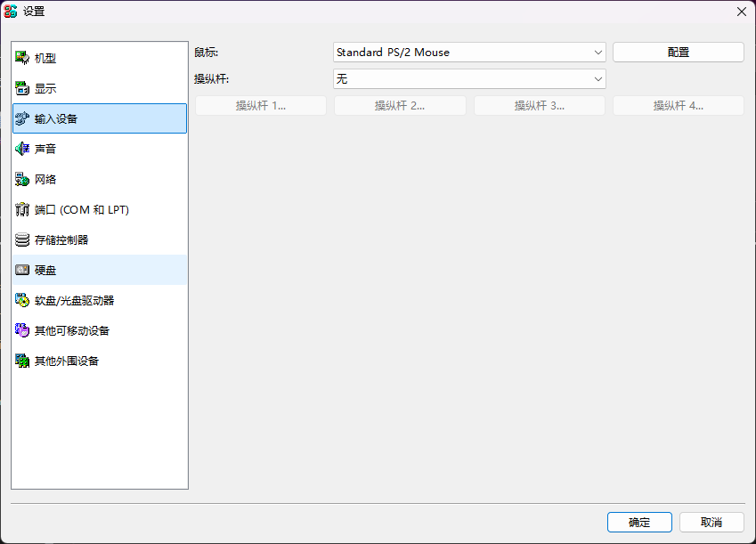
Task: Click the 软盘/光盘驱动器 drive icon
Action: tap(22, 300)
